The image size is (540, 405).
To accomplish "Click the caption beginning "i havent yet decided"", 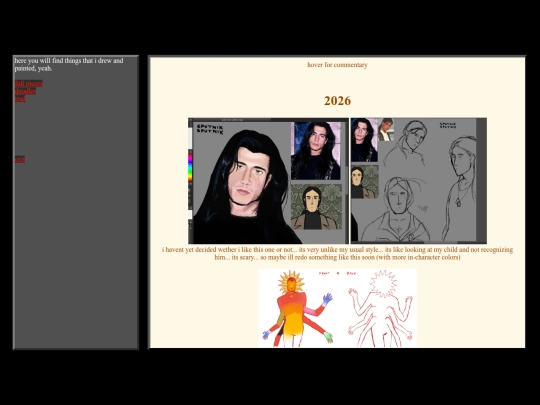I will (x=338, y=253).
